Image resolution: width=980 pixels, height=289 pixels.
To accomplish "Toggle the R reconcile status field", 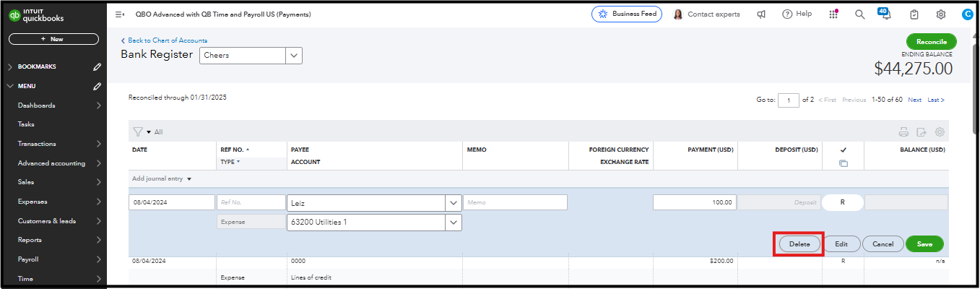I will pyautogui.click(x=842, y=202).
